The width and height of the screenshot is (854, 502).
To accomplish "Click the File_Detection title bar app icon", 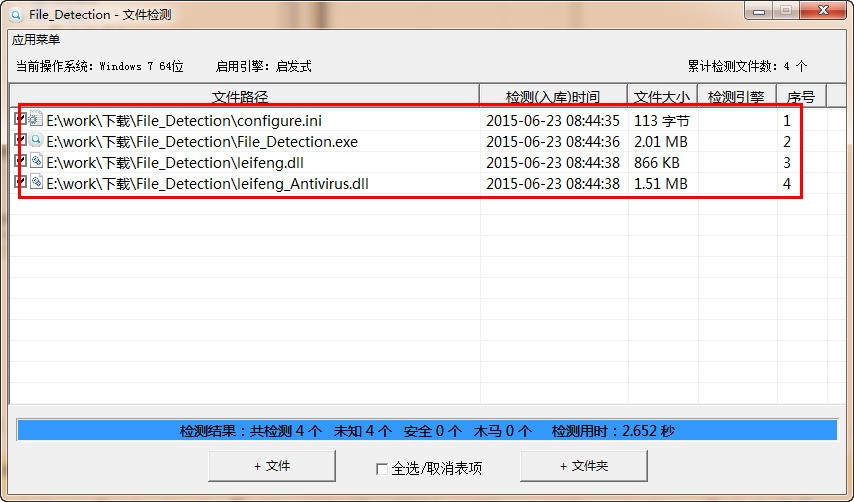I will pos(16,15).
